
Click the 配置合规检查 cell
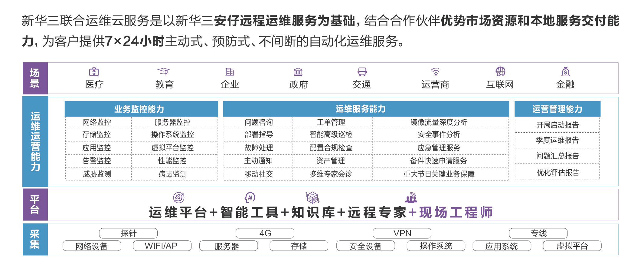[x=332, y=148]
